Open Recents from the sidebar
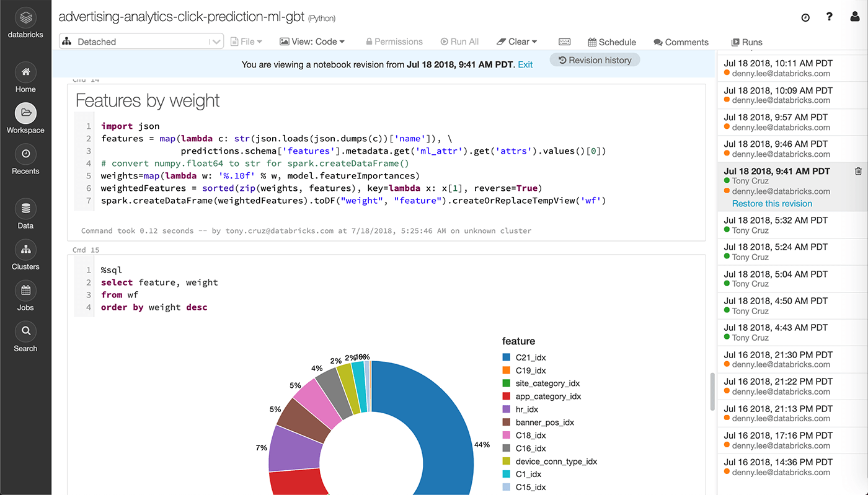Viewport: 868px width, 495px height. [25, 154]
